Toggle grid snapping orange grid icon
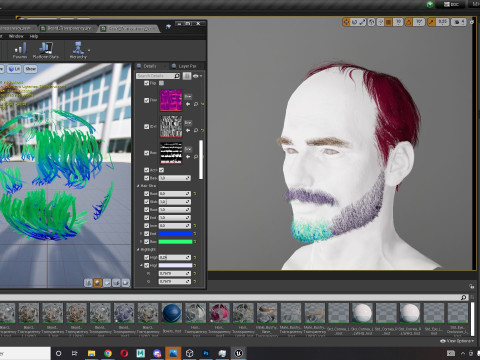 (x=389, y=22)
